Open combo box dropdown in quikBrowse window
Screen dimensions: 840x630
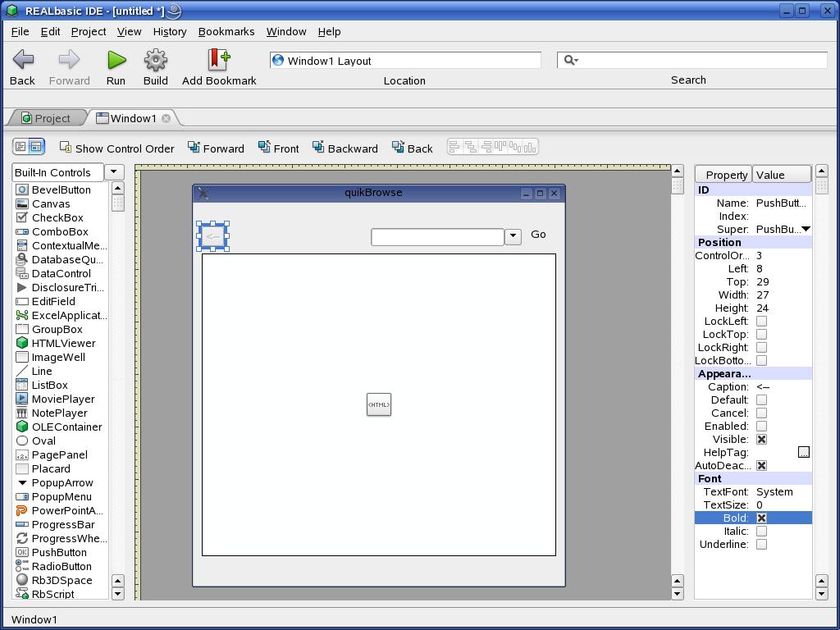pyautogui.click(x=514, y=236)
